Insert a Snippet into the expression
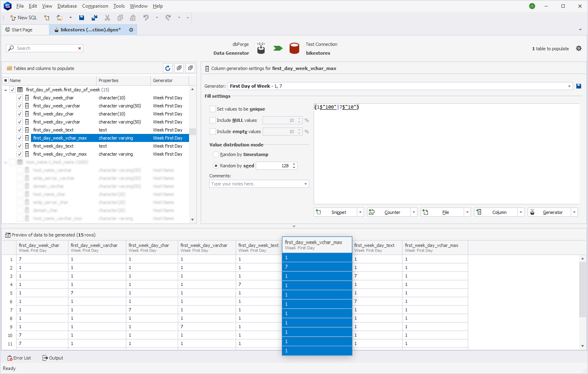The height and width of the screenshot is (374, 588). [335, 212]
